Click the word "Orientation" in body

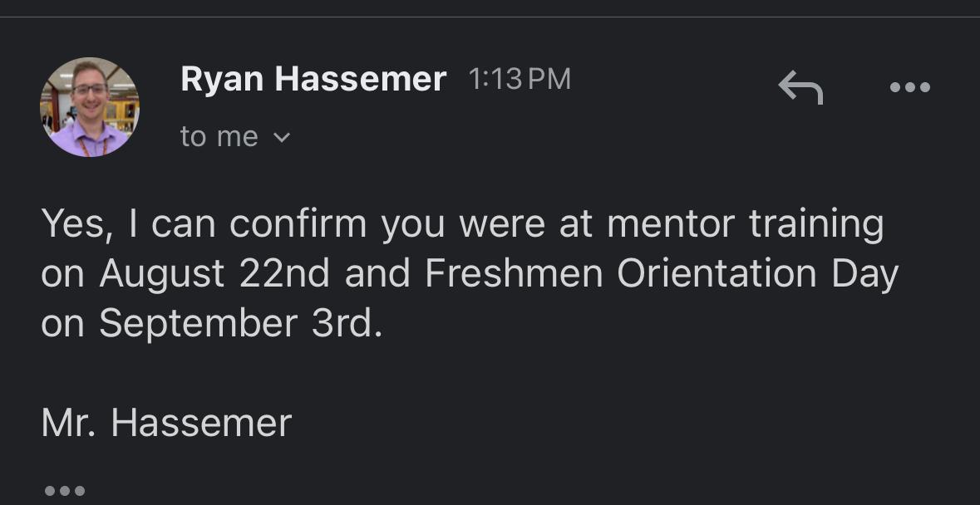(716, 274)
